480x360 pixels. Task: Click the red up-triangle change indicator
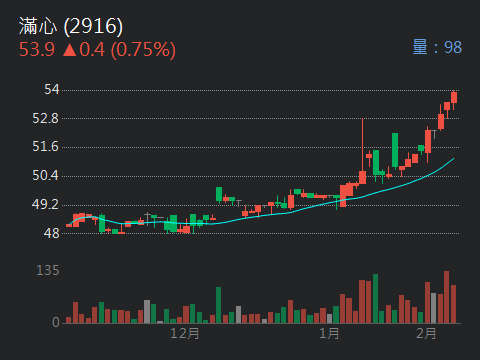point(69,50)
